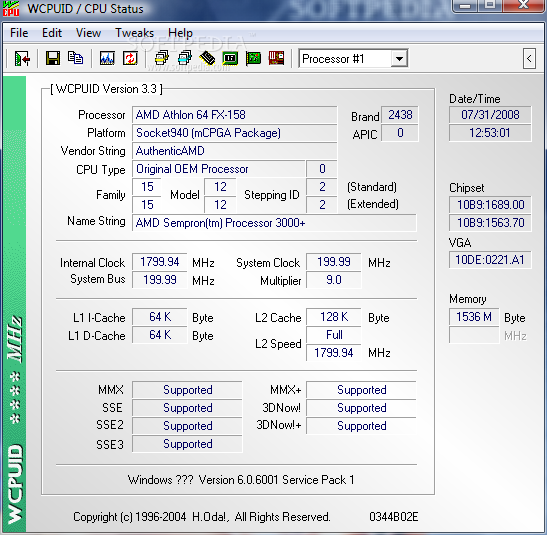
Task: Click the L1 I-Cache value 64 K
Action: click(159, 317)
